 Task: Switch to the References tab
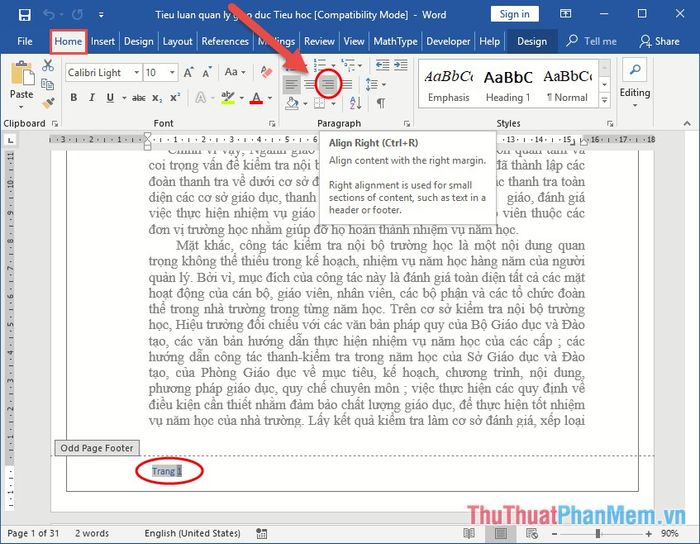225,42
